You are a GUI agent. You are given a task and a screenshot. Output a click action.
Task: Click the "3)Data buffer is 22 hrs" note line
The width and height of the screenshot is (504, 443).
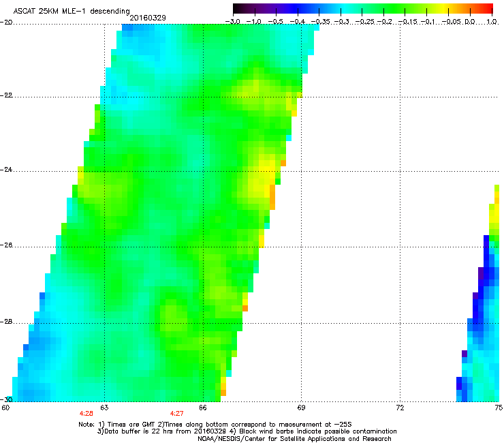pos(247,431)
